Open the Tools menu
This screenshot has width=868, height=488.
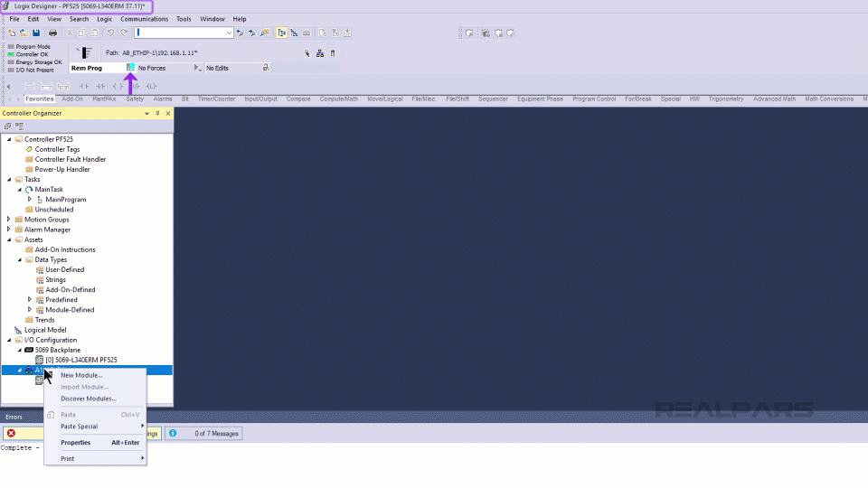pyautogui.click(x=184, y=19)
